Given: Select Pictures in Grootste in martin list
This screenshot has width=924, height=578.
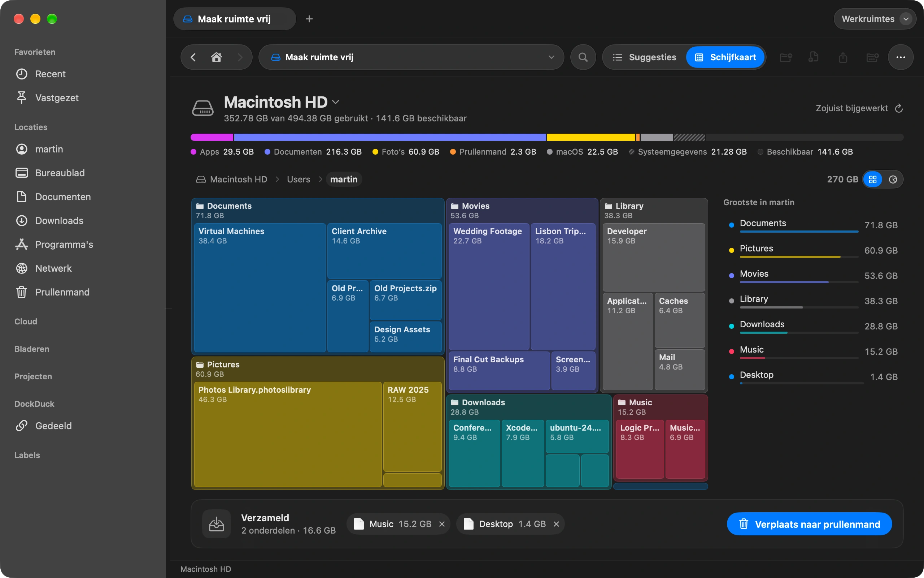Looking at the screenshot, I should click(x=813, y=250).
